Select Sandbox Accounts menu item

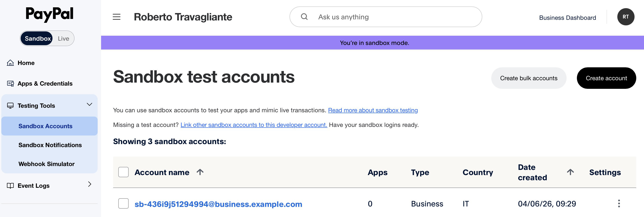tap(49, 126)
